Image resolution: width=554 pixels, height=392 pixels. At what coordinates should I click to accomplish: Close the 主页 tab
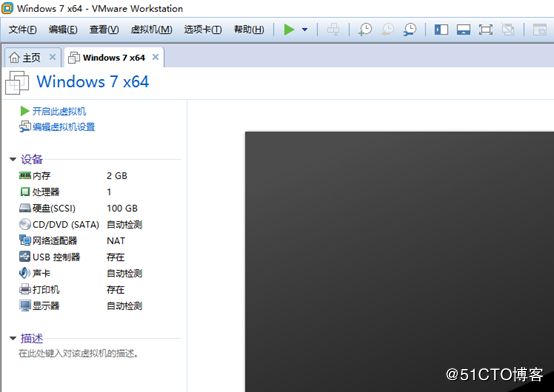pos(52,57)
